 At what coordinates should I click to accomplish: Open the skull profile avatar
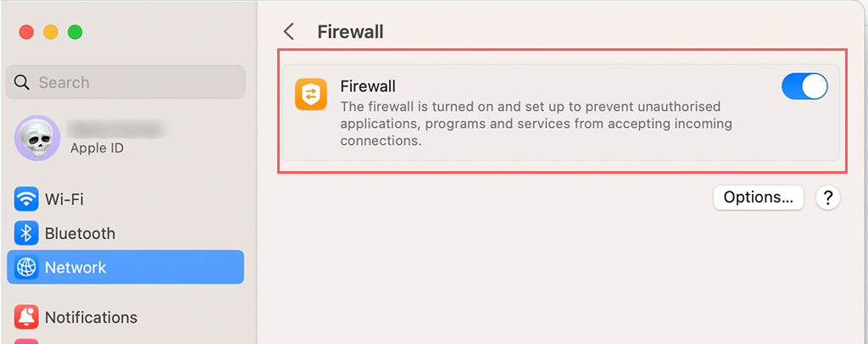pos(37,137)
